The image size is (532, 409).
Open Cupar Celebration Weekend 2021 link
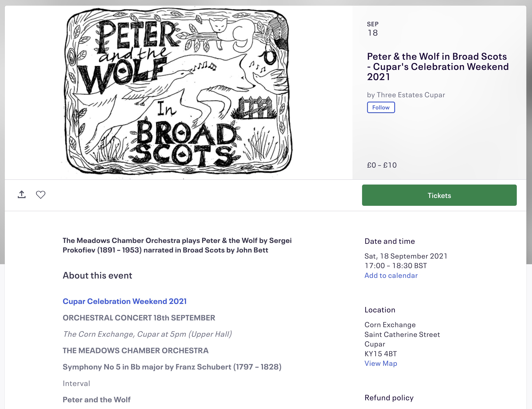[125, 301]
